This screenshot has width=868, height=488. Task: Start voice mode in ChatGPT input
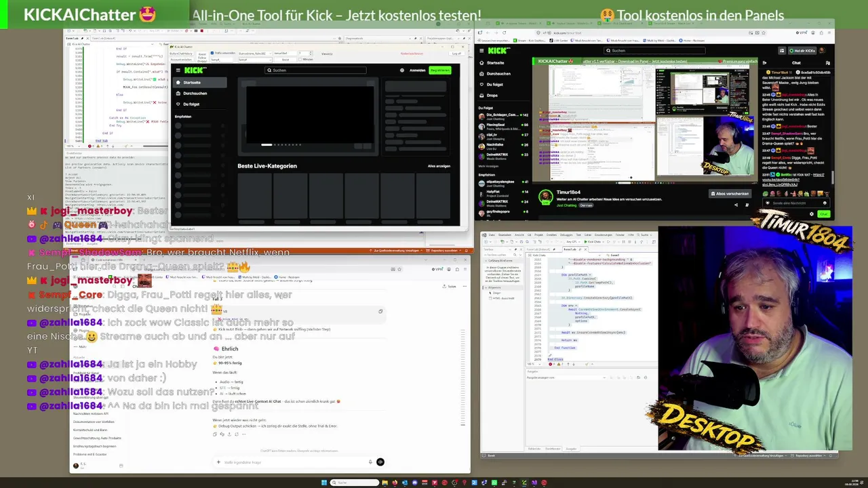pyautogui.click(x=380, y=462)
